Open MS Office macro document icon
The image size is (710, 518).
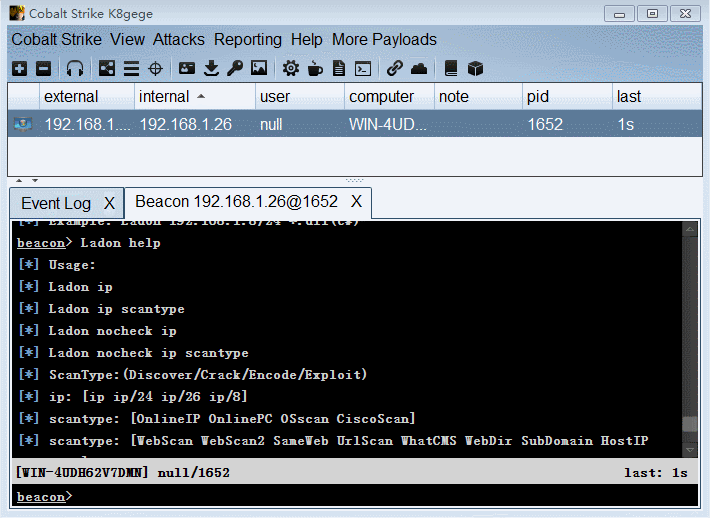pyautogui.click(x=339, y=69)
